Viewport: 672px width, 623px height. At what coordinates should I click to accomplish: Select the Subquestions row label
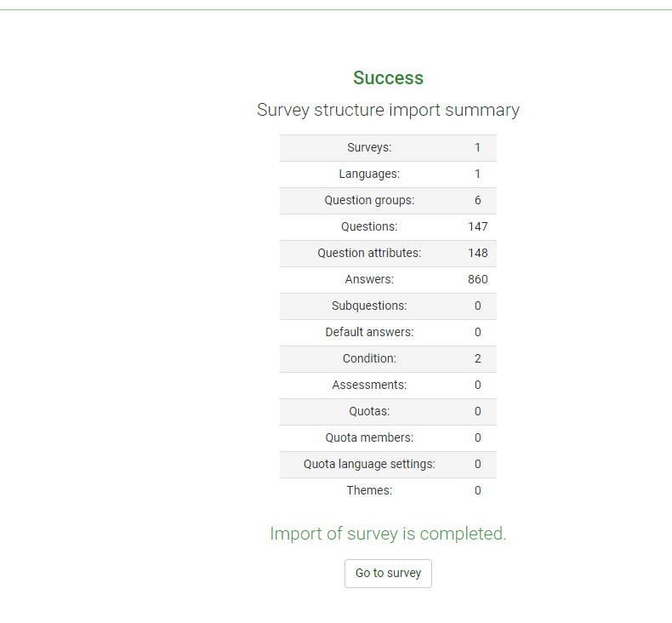click(369, 306)
